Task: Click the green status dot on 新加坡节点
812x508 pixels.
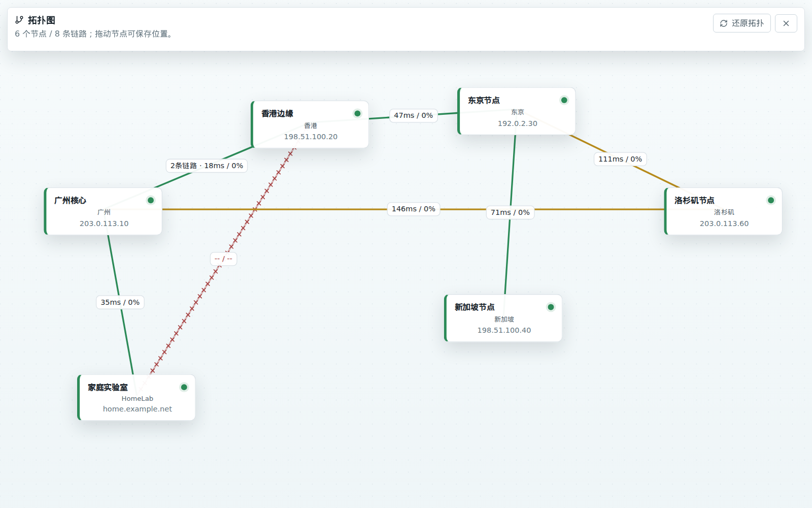Action: pos(551,307)
